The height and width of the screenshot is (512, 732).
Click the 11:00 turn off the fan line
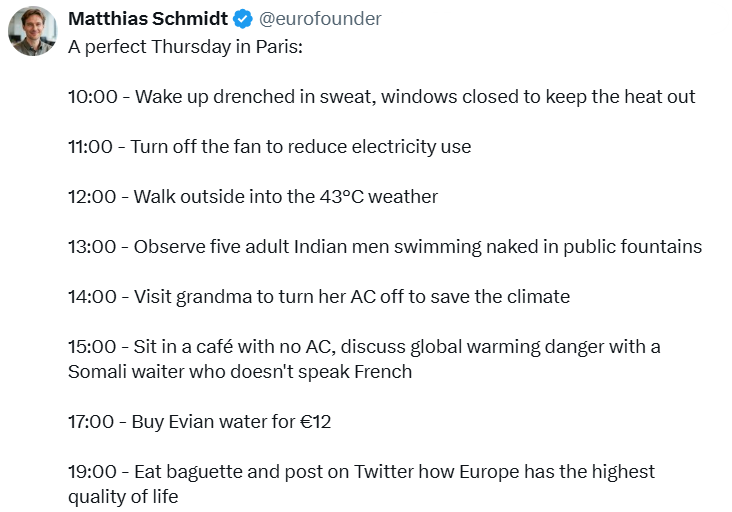coord(269,147)
